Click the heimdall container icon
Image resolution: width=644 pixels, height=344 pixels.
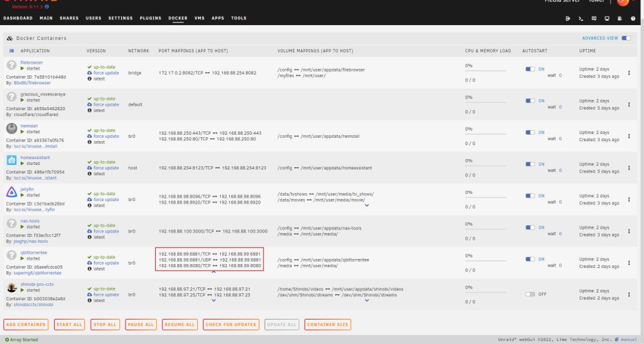12,128
